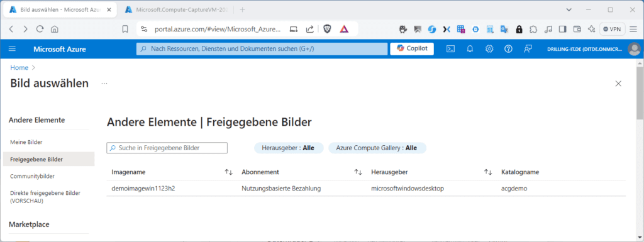
Task: Close the Bild auswählen browser tab
Action: click(x=109, y=9)
